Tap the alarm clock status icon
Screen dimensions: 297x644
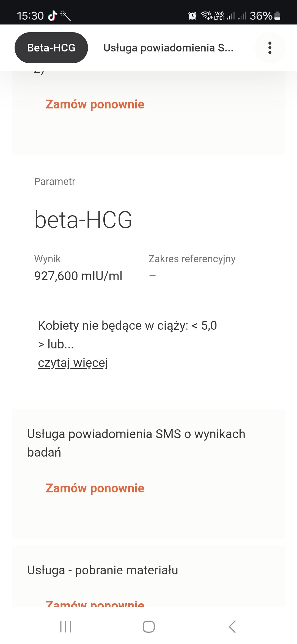(x=192, y=16)
